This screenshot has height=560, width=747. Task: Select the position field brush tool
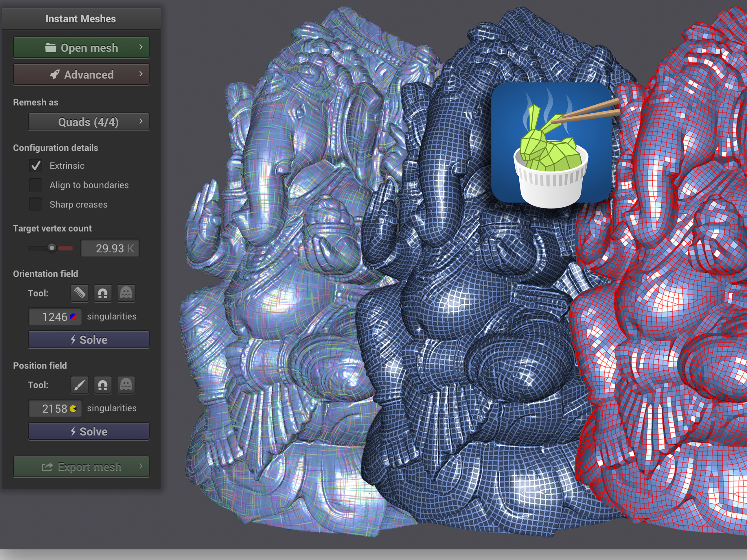click(80, 385)
